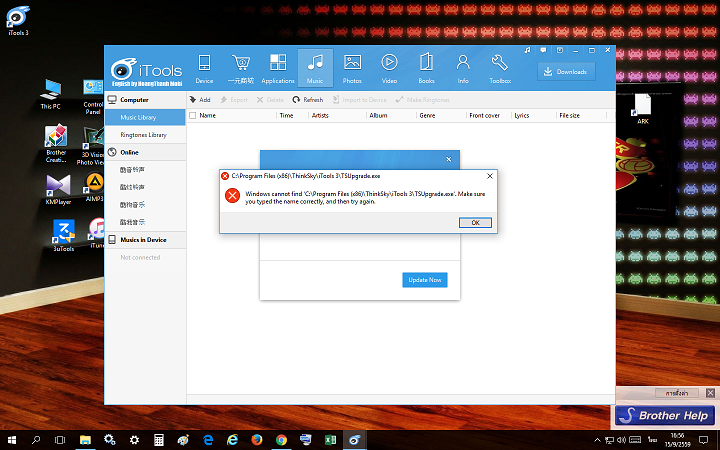This screenshot has width=720, height=450.
Task: Open the 3uTools desktop shortcut
Action: click(63, 236)
